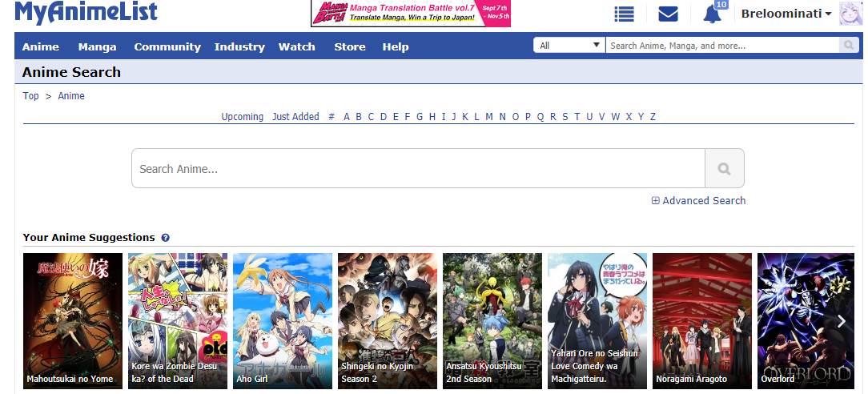Click the top navigation search magnifier button

[849, 46]
